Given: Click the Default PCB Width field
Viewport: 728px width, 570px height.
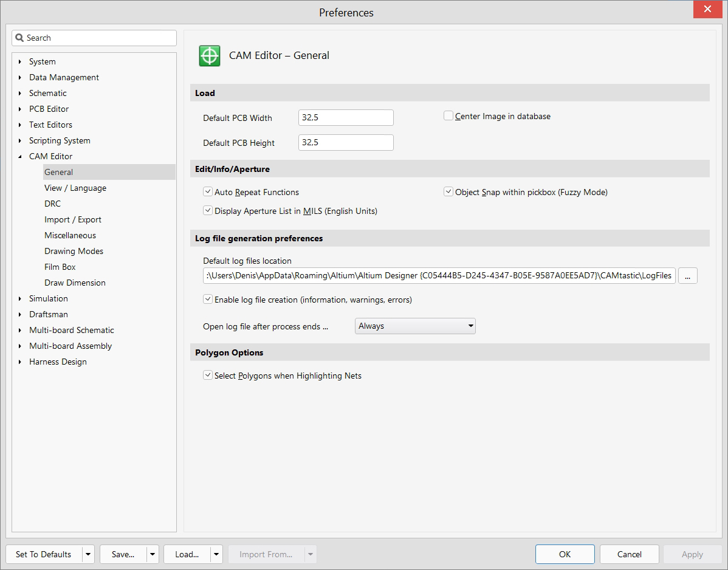Looking at the screenshot, I should click(346, 117).
